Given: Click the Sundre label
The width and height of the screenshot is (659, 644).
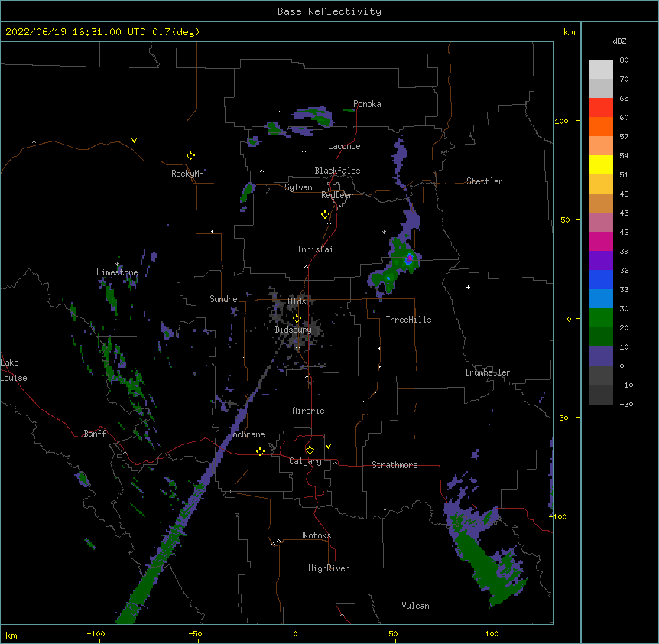Looking at the screenshot, I should [x=223, y=299].
